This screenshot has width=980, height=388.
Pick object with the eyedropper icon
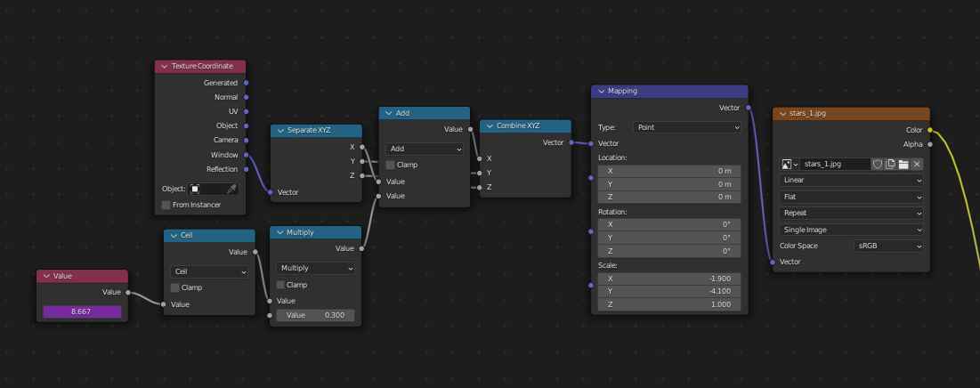click(x=231, y=189)
